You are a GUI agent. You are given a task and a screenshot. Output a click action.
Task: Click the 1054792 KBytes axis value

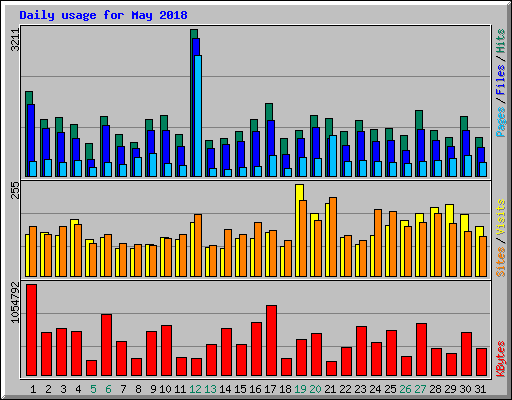coord(15,303)
